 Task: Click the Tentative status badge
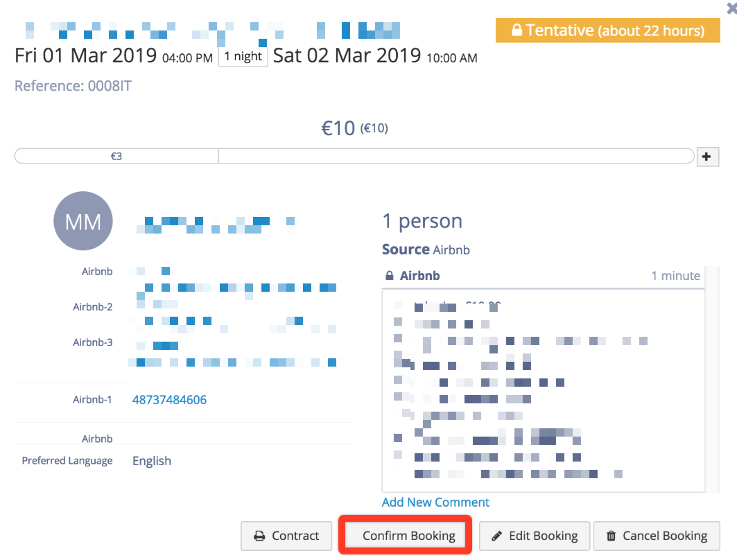[x=608, y=30]
